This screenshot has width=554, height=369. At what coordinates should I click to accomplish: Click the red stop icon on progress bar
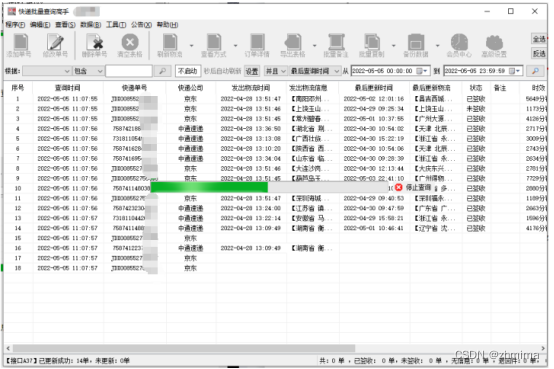tap(399, 187)
